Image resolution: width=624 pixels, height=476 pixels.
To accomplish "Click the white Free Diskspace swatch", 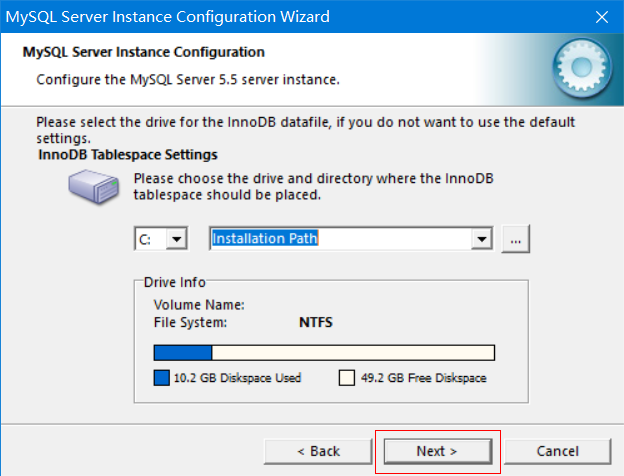I will (x=347, y=378).
